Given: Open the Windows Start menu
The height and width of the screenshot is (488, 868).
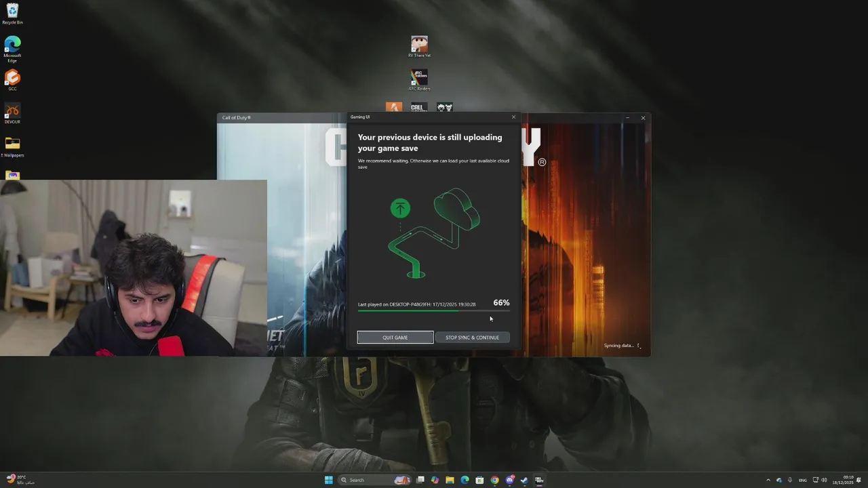Looking at the screenshot, I should (x=329, y=480).
